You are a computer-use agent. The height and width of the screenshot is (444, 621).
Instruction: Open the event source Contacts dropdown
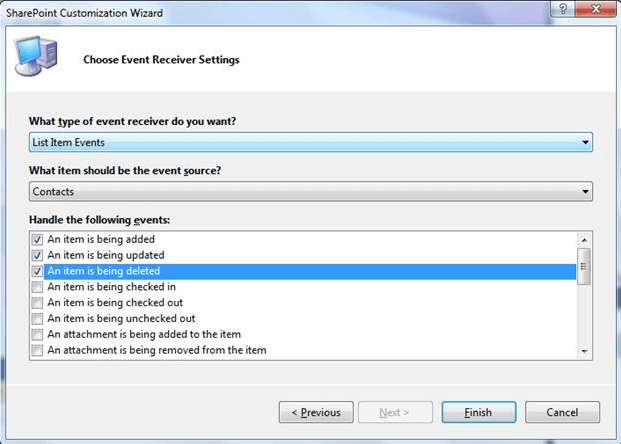click(x=310, y=192)
